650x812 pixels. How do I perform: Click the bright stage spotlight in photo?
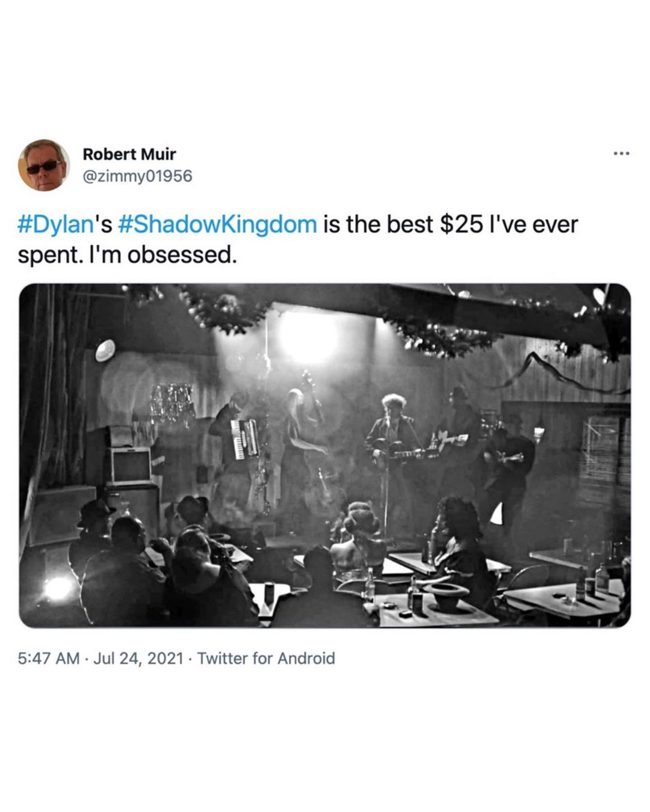308,336
